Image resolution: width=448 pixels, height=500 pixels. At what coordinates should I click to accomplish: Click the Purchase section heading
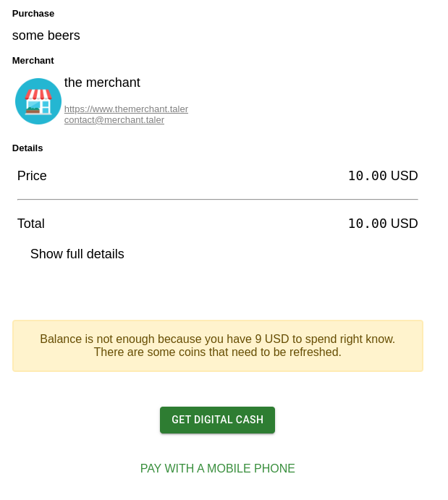[x=33, y=14]
